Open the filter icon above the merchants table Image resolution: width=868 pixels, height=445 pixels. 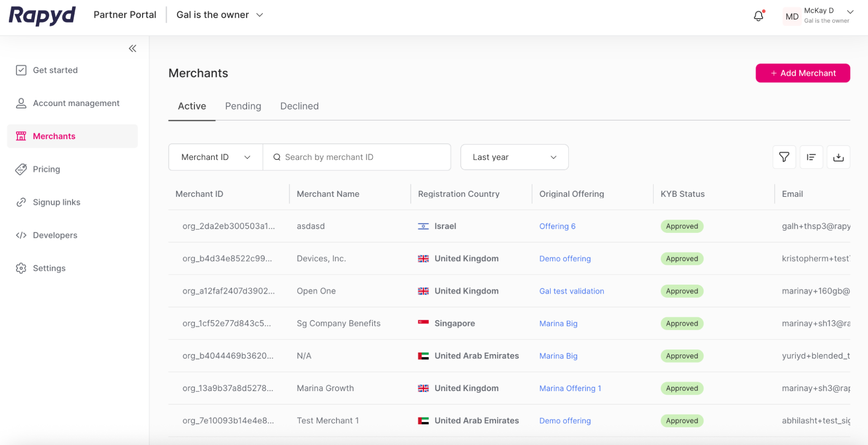784,157
